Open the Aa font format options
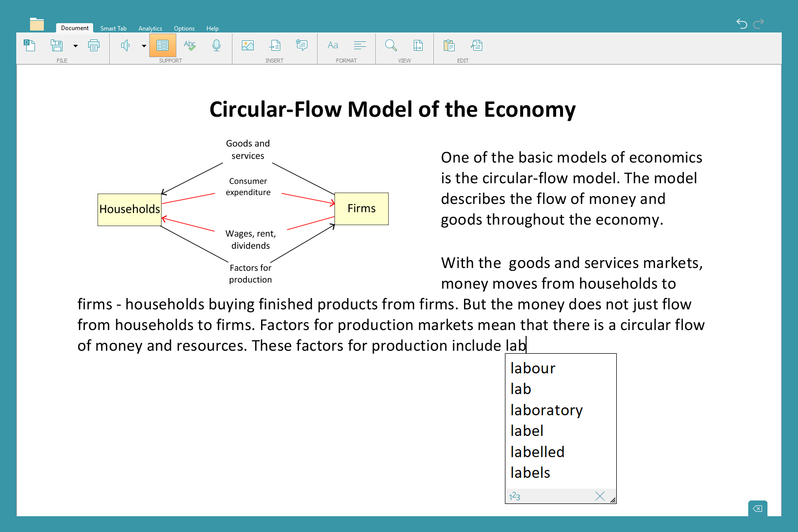Image resolution: width=798 pixels, height=532 pixels. point(333,46)
